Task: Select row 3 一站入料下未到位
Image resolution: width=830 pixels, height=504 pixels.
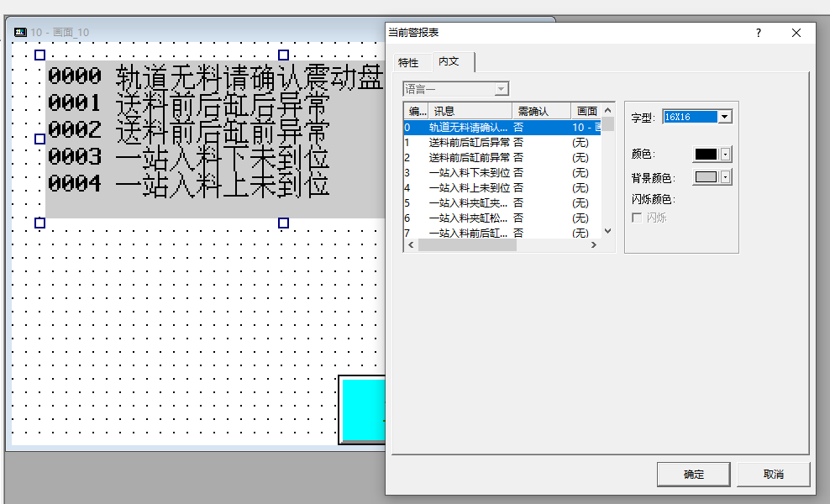Action: (469, 172)
